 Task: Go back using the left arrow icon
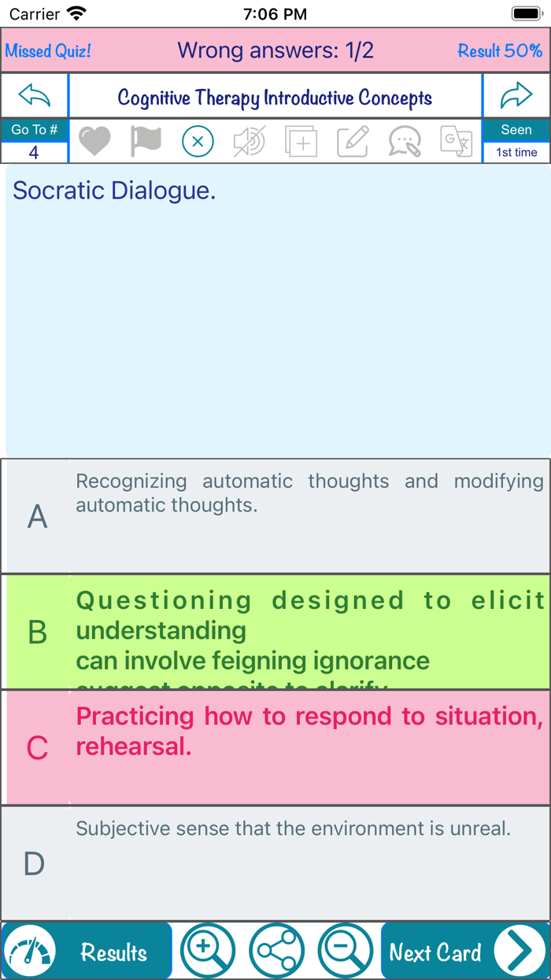(34, 95)
